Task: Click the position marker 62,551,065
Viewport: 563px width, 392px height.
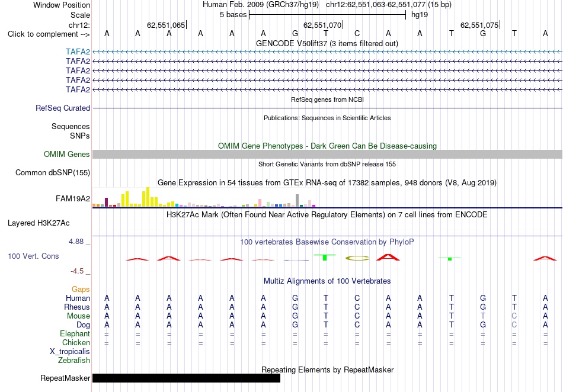Action: [x=166, y=25]
